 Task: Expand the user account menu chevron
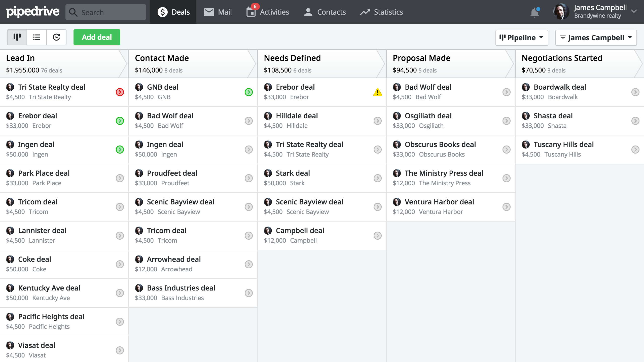[x=634, y=11]
